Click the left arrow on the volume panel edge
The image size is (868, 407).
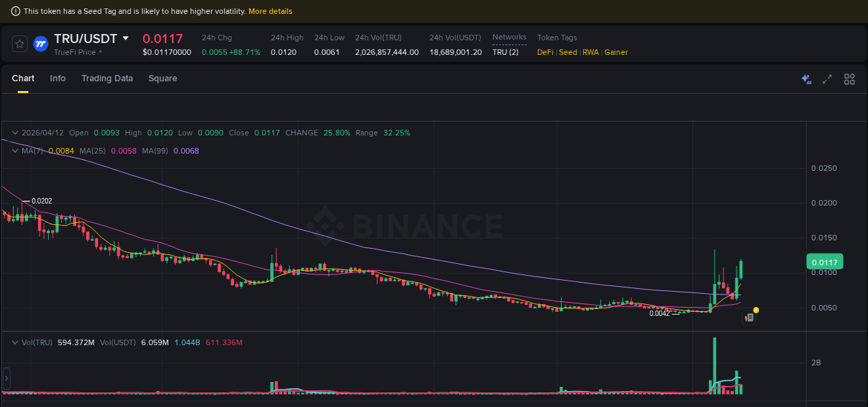coord(6,379)
